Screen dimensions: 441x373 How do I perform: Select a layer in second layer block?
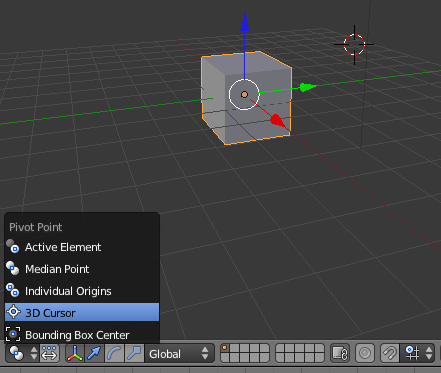point(300,353)
